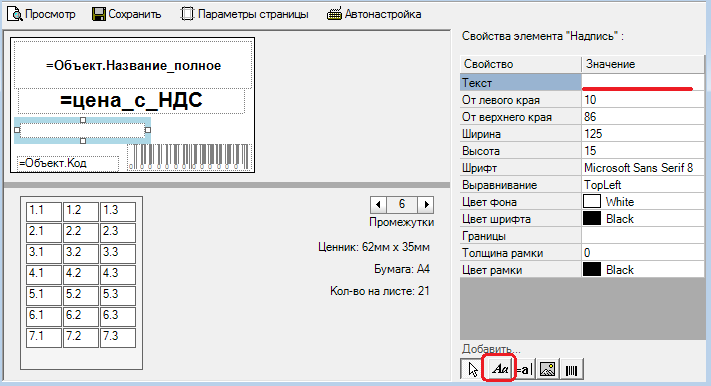Click sheet cell 3.1
Image resolution: width=711 pixels, height=386 pixels.
pyautogui.click(x=44, y=253)
